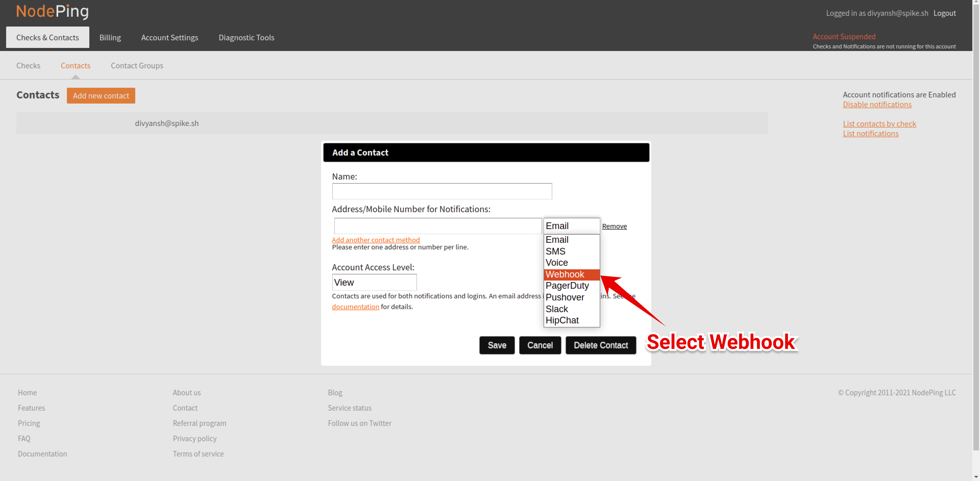Choose Voice from the dropdown list
Screen dimensions: 980x481
(x=571, y=263)
